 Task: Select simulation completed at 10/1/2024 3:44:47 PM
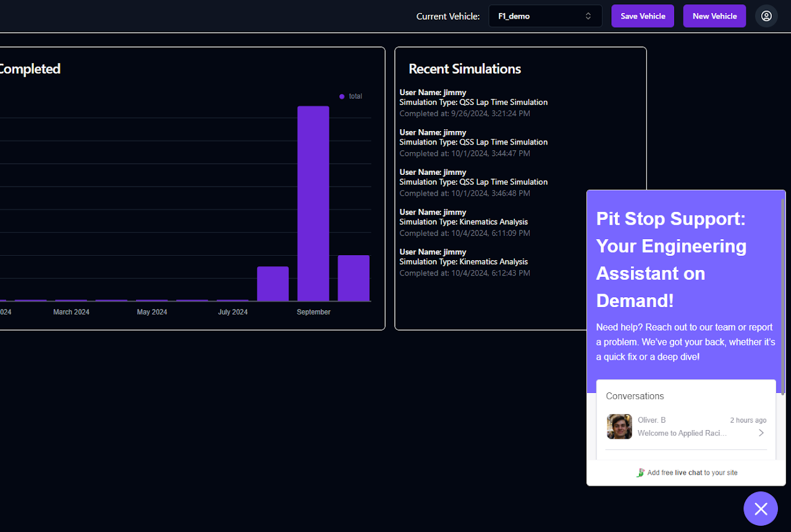coord(473,143)
